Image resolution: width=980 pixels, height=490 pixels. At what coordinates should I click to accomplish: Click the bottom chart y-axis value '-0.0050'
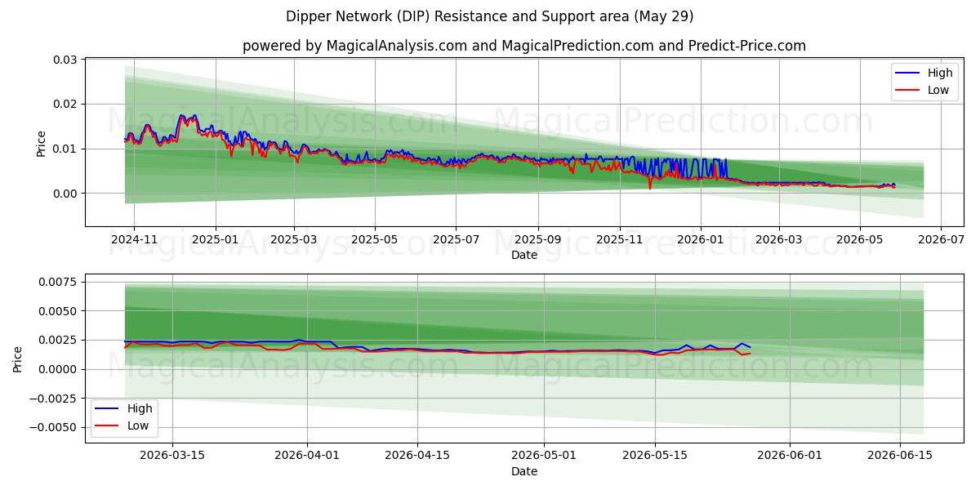pos(55,427)
